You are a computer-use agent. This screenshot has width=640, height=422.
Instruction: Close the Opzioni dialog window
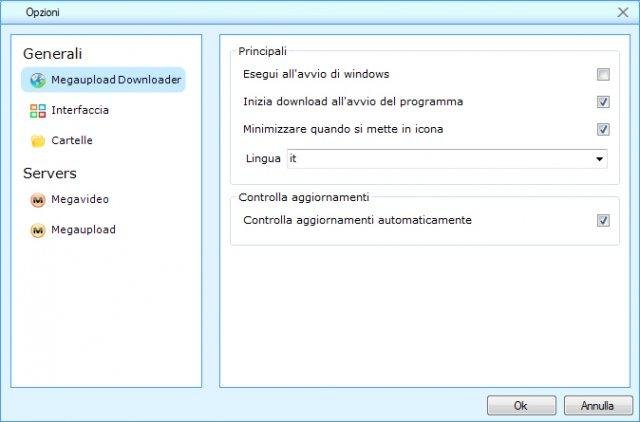pyautogui.click(x=623, y=13)
